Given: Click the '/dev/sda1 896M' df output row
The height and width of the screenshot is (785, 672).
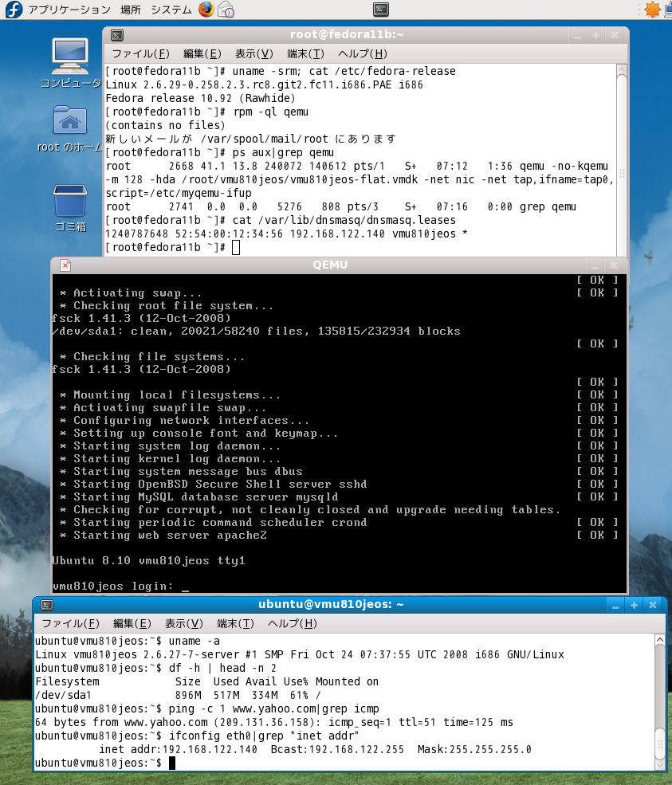Looking at the screenshot, I should pos(178,695).
